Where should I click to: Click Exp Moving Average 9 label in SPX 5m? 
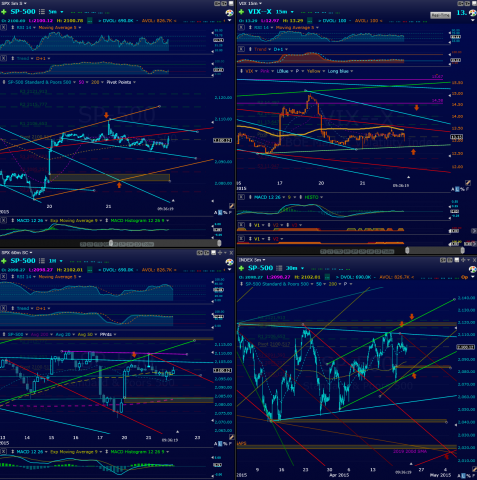click(75, 221)
